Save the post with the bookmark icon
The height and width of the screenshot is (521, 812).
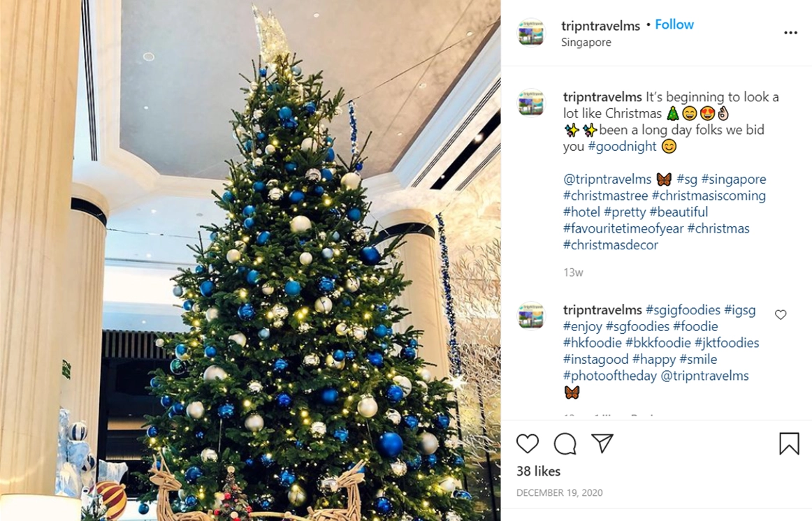[x=789, y=443]
